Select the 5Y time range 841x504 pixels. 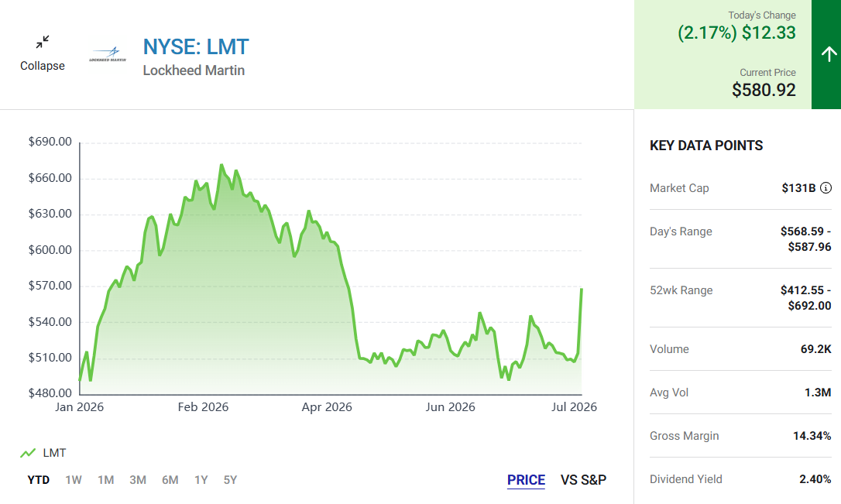click(x=230, y=480)
